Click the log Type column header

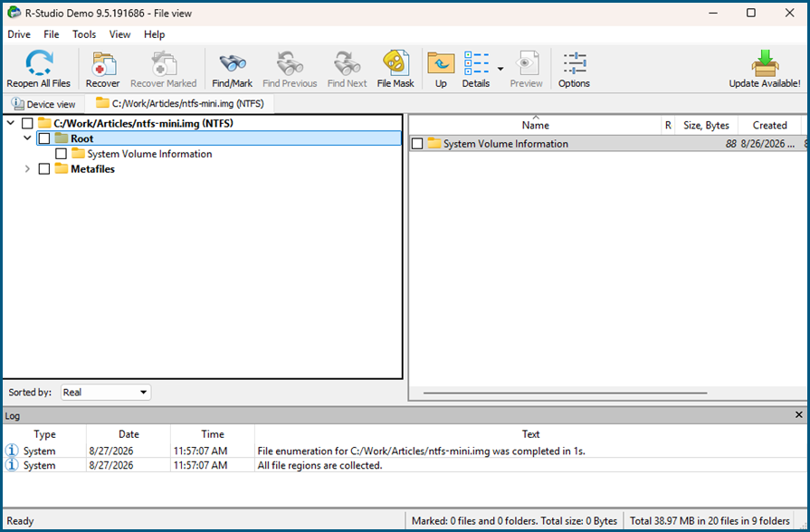coord(44,434)
